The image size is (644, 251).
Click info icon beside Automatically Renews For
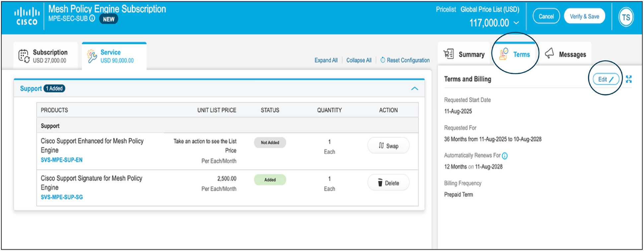click(x=505, y=156)
